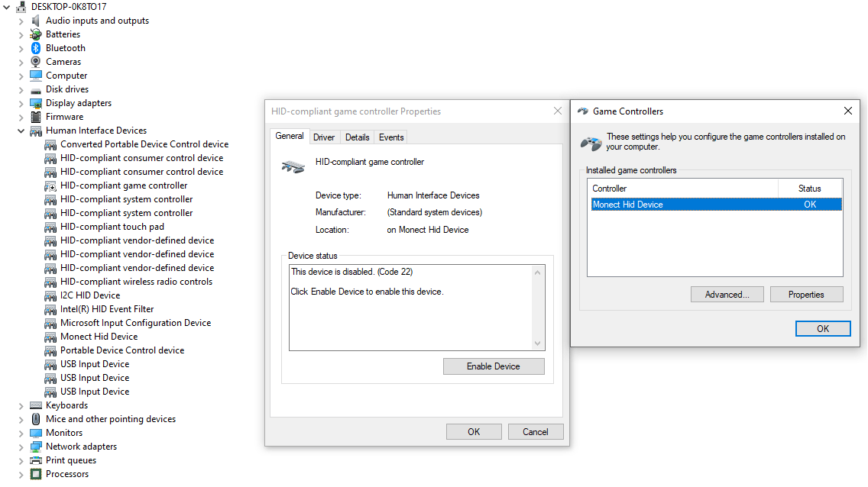Open Advanced game controller settings
Image resolution: width=868 pixels, height=487 pixels.
726,295
